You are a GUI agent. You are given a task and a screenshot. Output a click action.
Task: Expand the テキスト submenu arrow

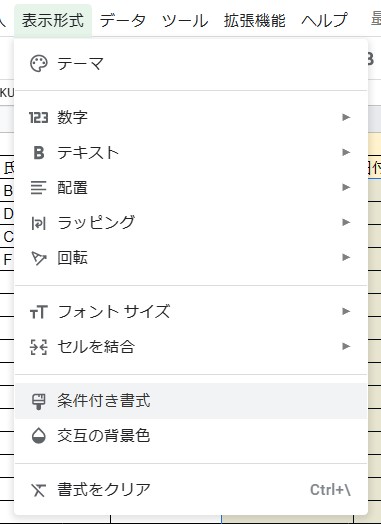click(x=346, y=152)
